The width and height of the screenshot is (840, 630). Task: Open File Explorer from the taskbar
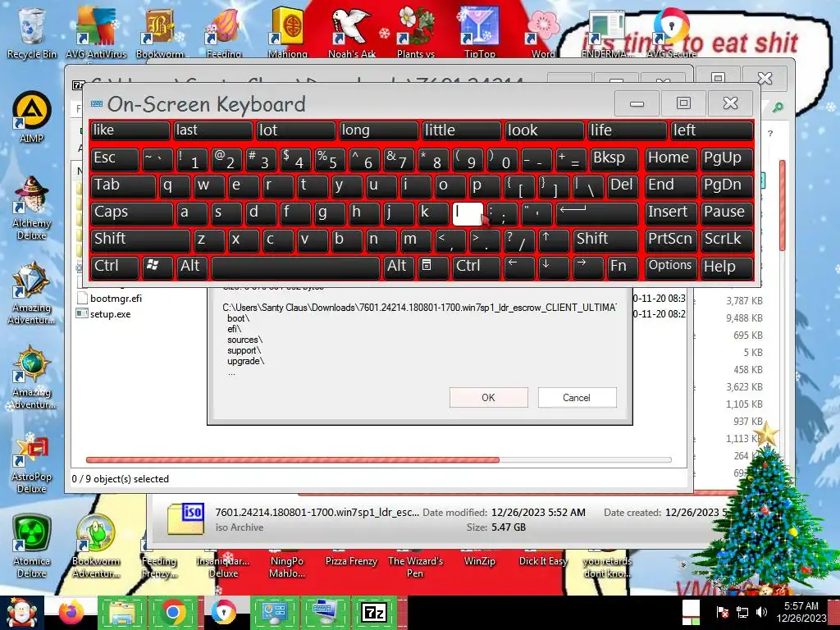click(122, 612)
